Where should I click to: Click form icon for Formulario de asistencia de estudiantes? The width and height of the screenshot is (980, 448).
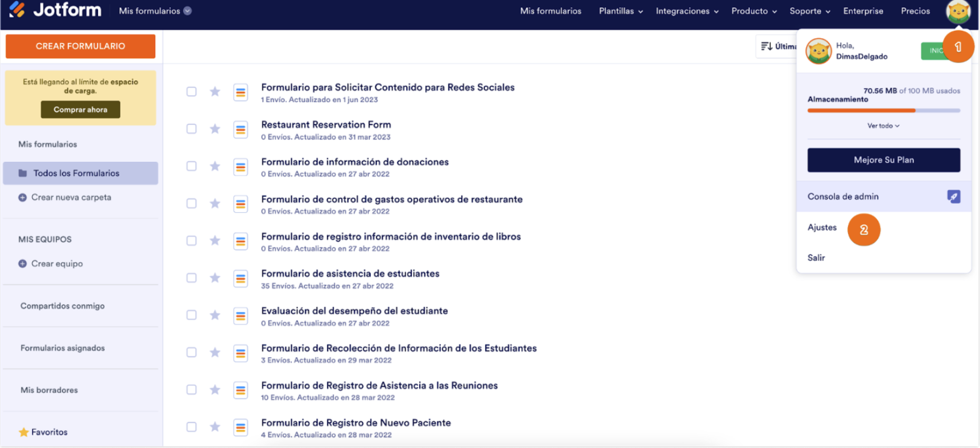pyautogui.click(x=240, y=279)
